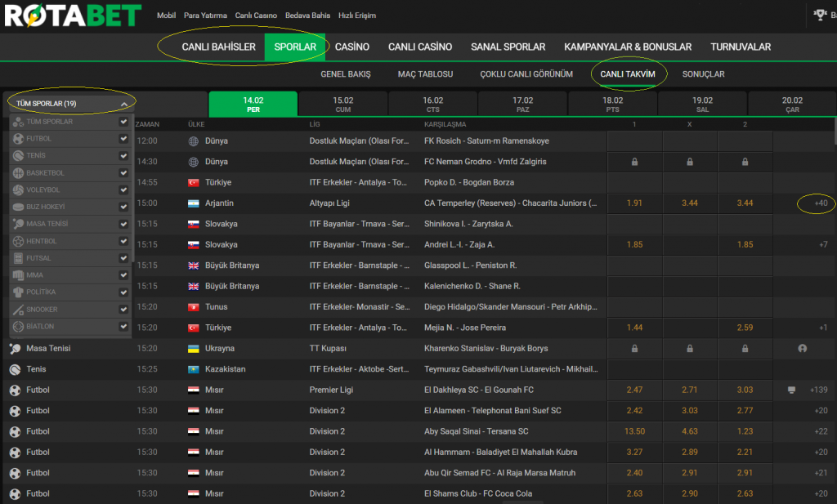Expand +20 markets for El Alameen match

[821, 411]
